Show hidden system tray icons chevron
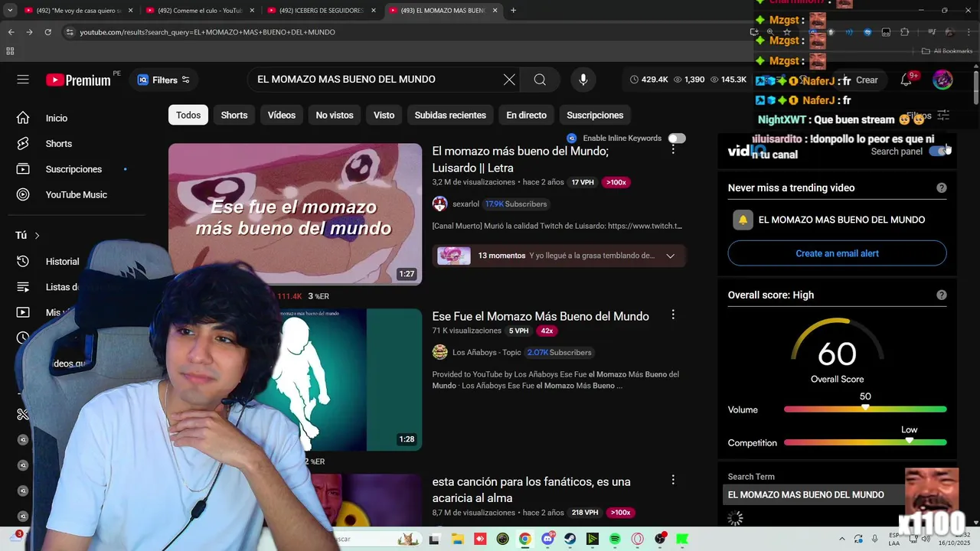Screen dimensions: 980x551 click(843, 539)
